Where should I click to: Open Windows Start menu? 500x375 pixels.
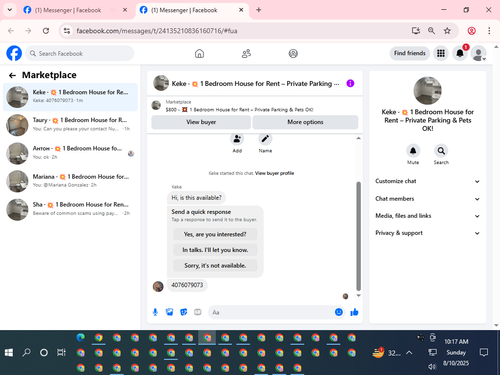(9, 353)
